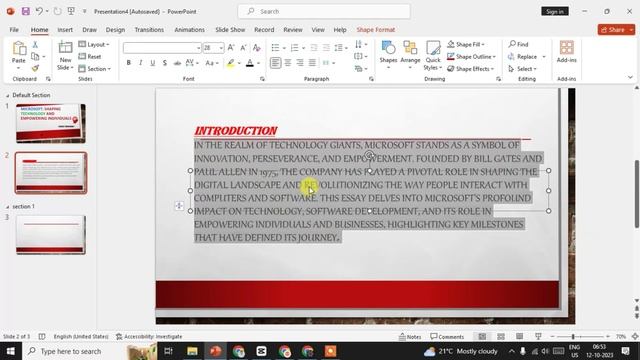Expand the Section dropdown

pos(94,69)
